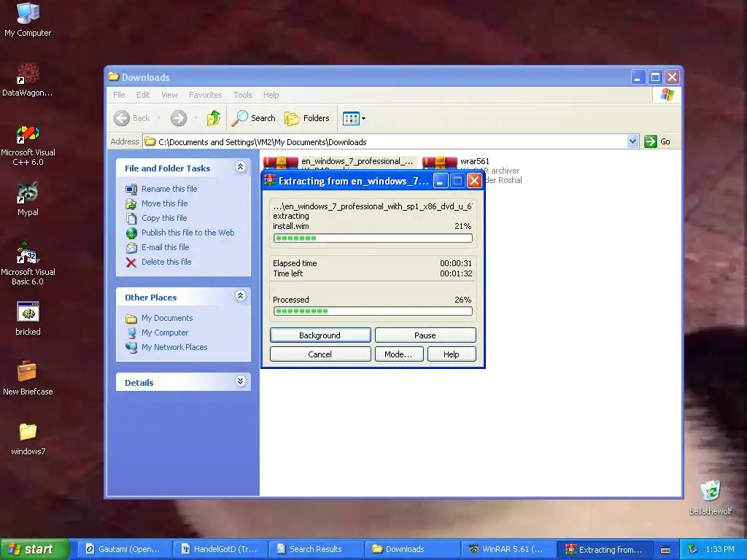Viewport: 747px width, 560px height.
Task: Go to My Network Places
Action: (x=166, y=347)
